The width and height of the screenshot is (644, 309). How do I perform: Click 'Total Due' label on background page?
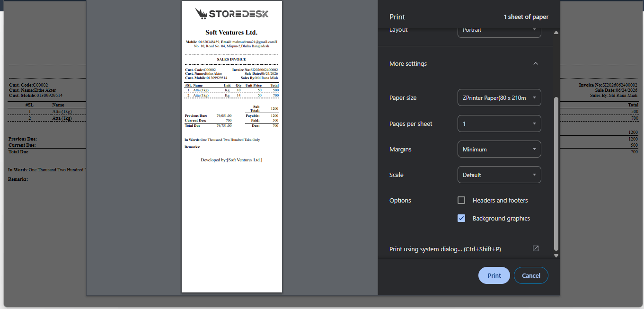[x=18, y=152]
